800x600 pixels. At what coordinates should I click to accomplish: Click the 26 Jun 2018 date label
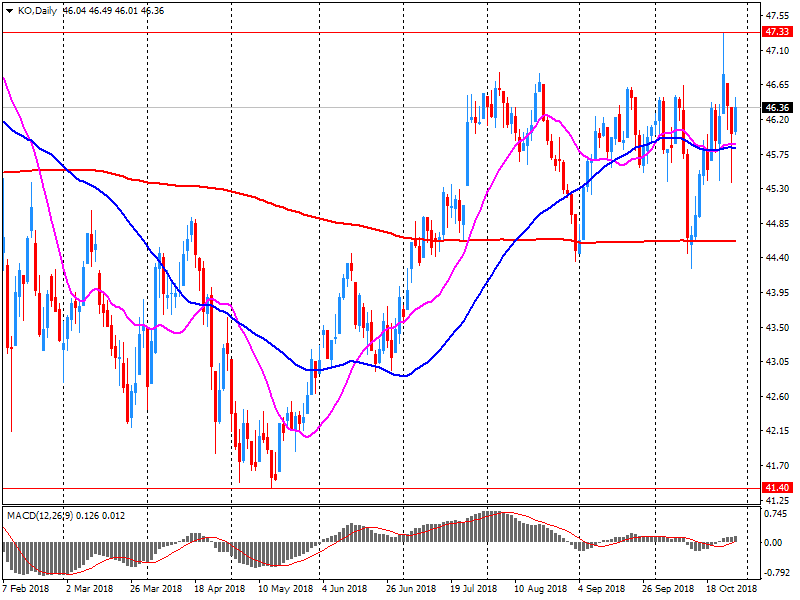tap(411, 589)
